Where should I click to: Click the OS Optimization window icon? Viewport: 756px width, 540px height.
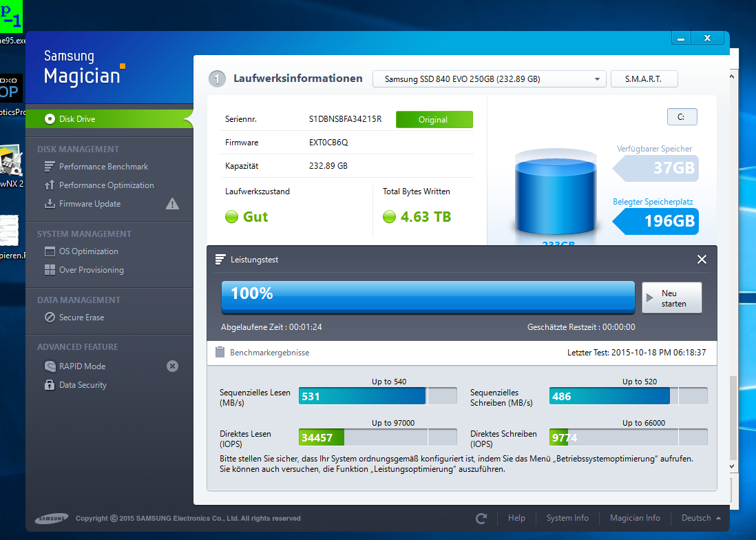coord(49,251)
